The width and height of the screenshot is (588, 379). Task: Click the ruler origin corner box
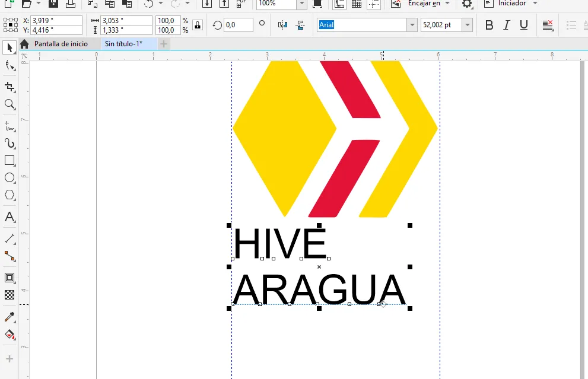click(24, 56)
